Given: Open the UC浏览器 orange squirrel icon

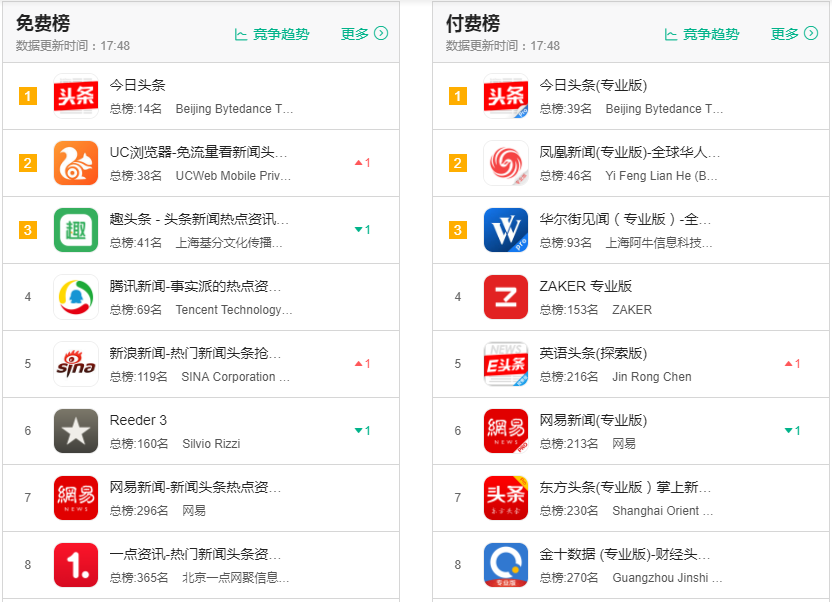Looking at the screenshot, I should click(x=76, y=163).
